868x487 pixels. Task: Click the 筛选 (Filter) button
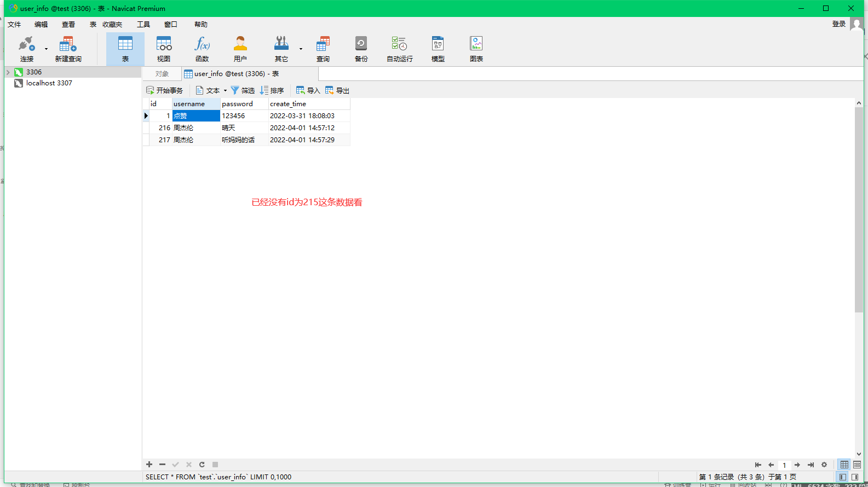coord(243,91)
